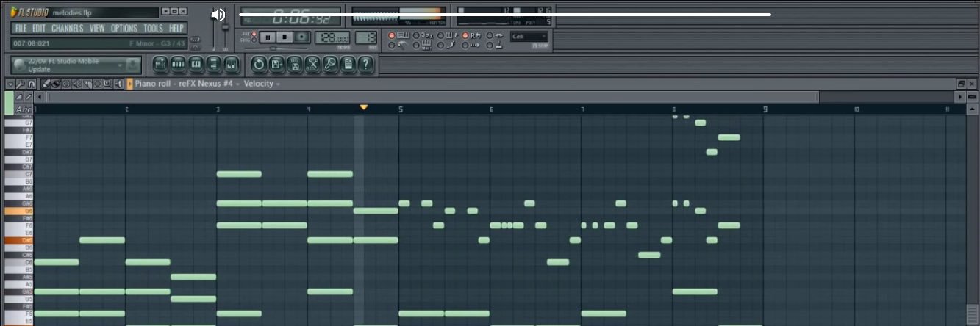
Task: Open the Step Sequencer window button
Action: [178, 64]
